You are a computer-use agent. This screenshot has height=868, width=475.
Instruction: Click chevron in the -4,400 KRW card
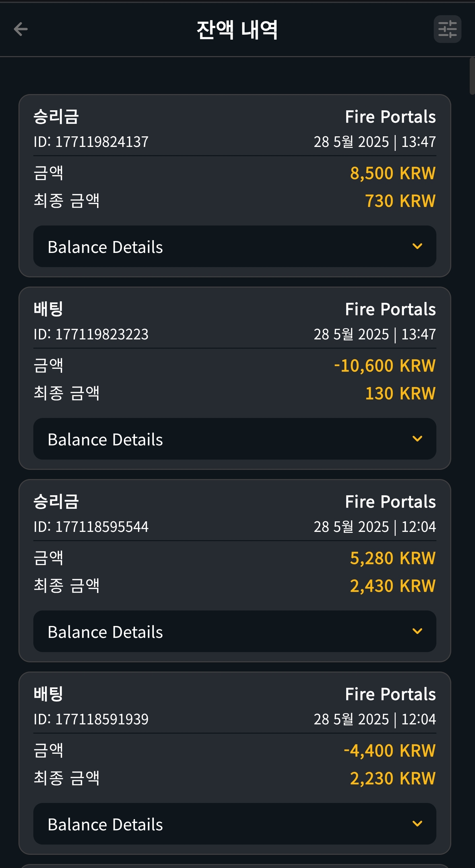[x=417, y=823]
